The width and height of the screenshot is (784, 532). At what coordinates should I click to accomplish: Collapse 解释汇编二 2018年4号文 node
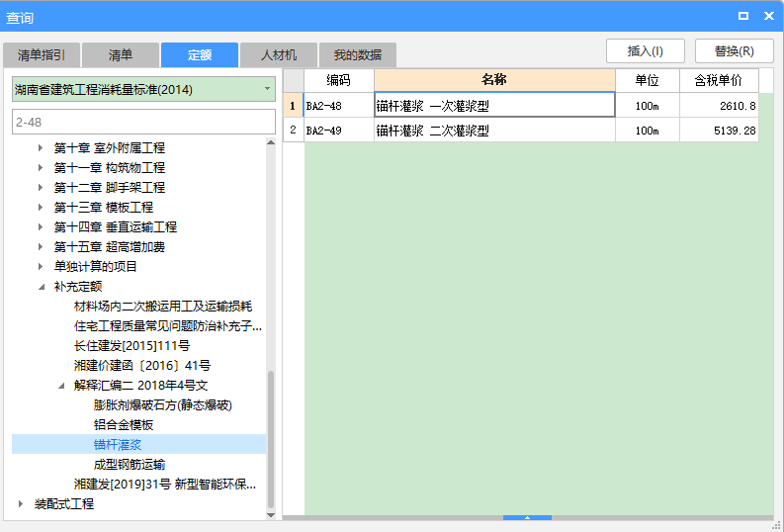[61, 386]
